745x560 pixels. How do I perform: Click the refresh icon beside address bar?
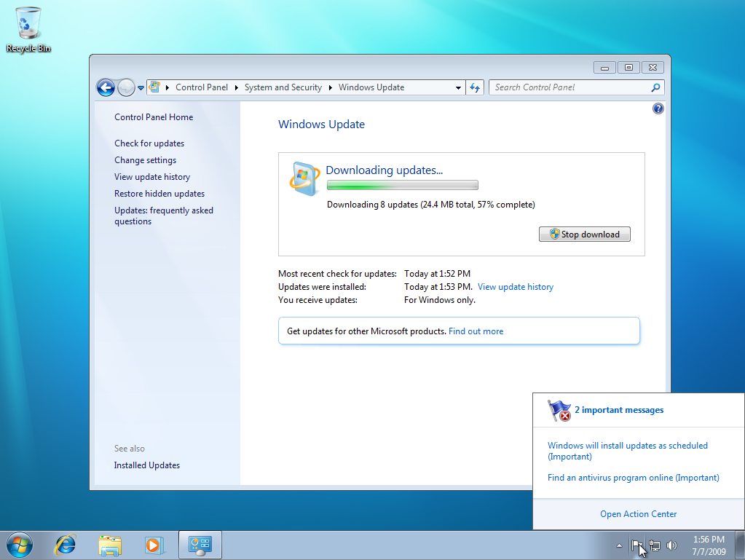point(475,87)
